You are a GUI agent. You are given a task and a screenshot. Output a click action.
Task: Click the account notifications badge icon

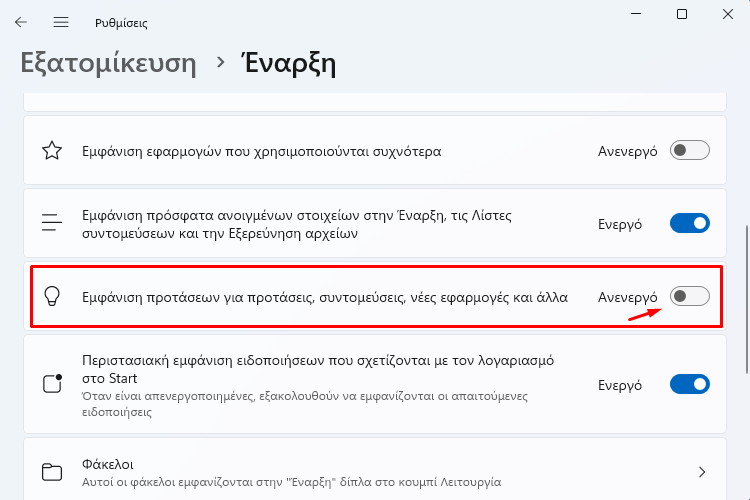(x=53, y=384)
